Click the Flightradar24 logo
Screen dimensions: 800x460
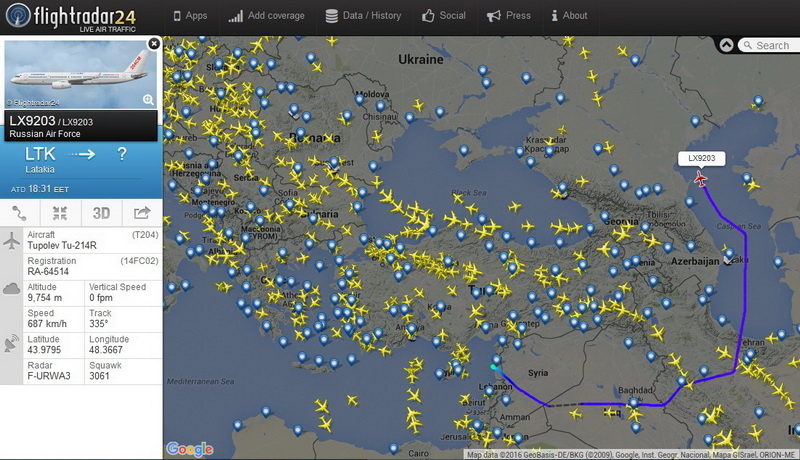click(x=71, y=17)
